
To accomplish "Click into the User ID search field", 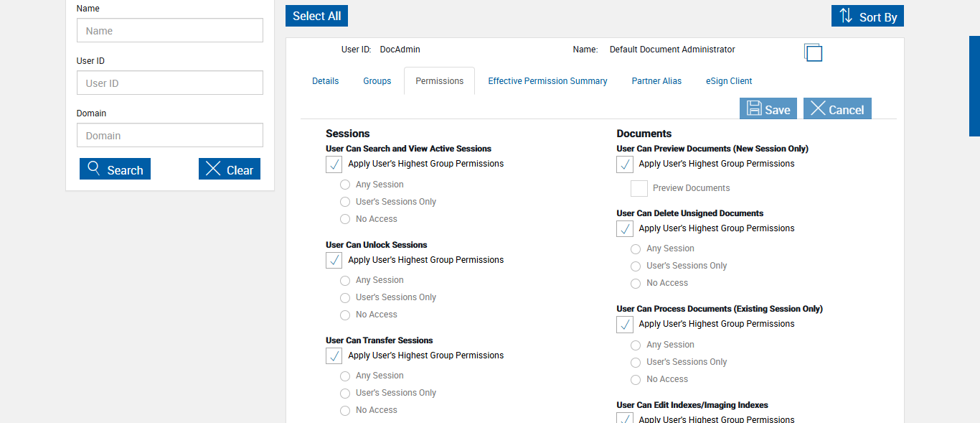I will (170, 83).
